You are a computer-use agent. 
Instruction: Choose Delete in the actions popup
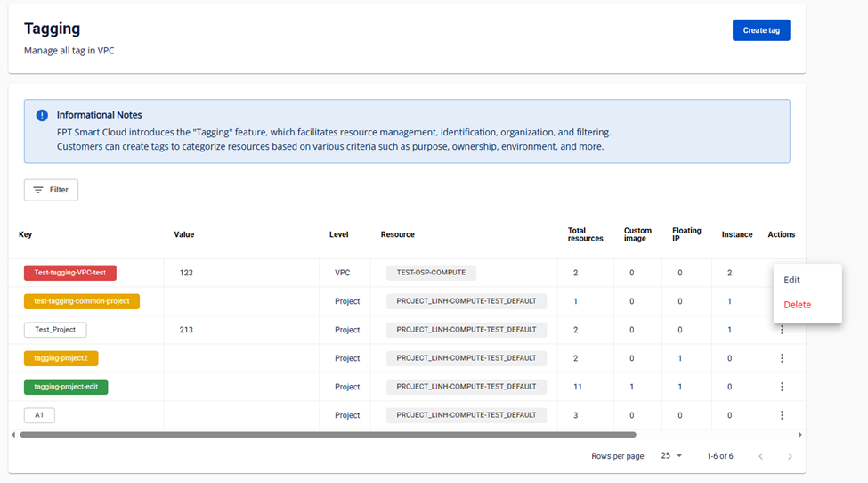point(797,305)
